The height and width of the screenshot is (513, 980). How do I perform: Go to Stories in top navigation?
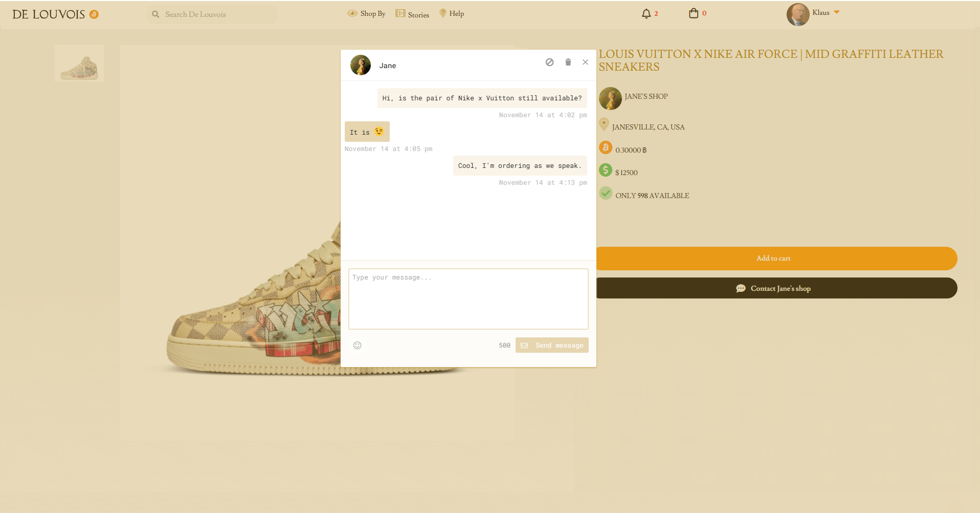point(412,14)
